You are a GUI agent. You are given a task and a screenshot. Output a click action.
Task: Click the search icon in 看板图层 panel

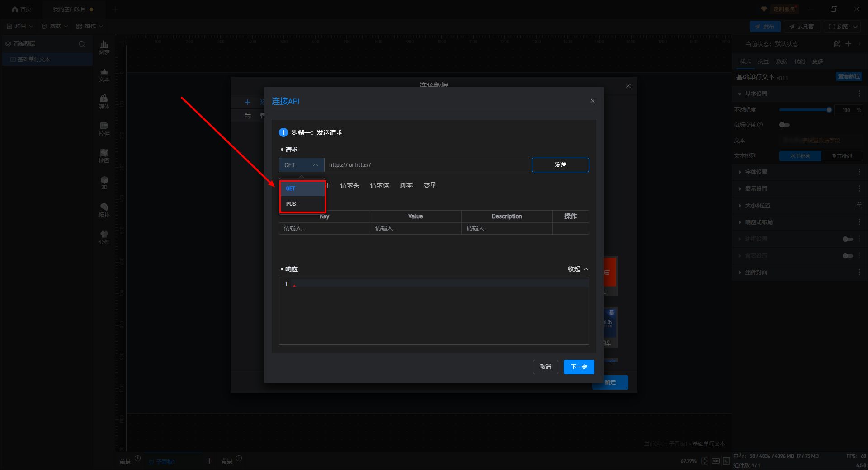coord(82,44)
